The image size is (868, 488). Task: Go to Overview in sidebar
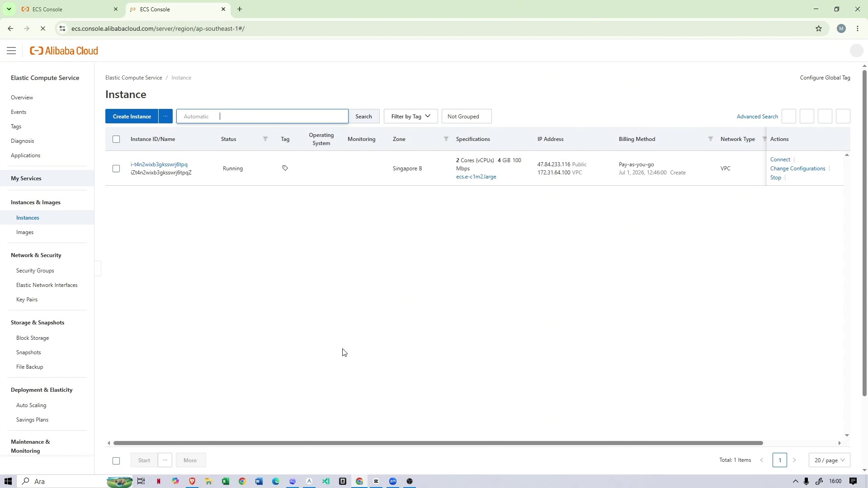coord(22,98)
